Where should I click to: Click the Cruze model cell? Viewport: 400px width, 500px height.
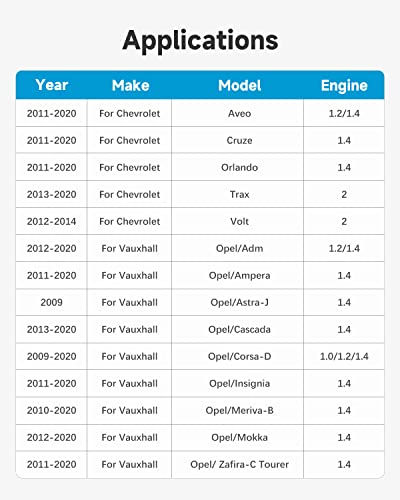[239, 140]
